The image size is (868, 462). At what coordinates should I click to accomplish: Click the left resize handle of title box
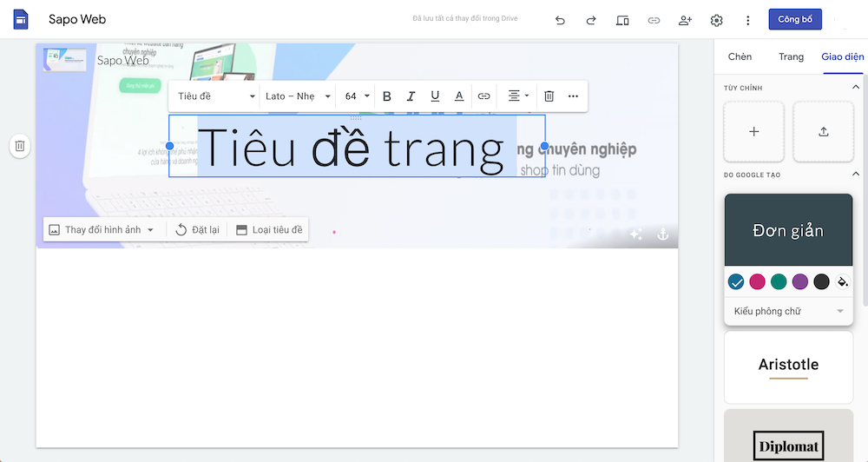click(169, 146)
